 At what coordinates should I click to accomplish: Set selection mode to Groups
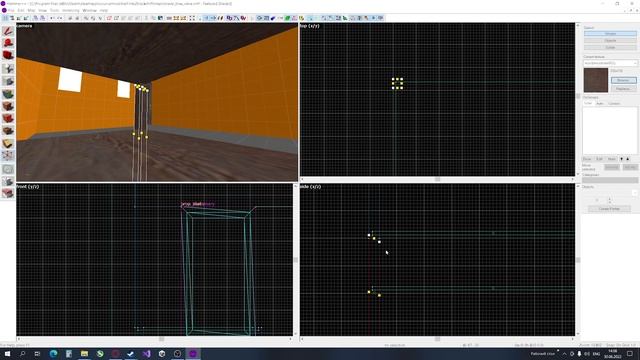(x=610, y=33)
